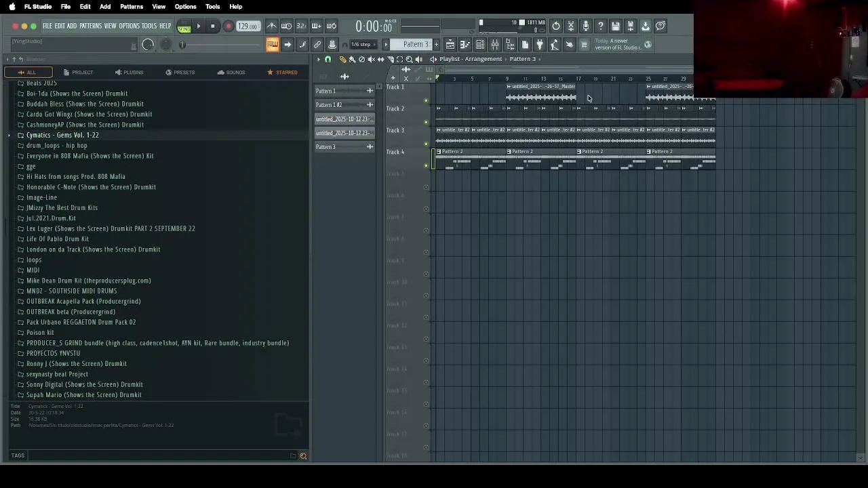The width and height of the screenshot is (868, 488).
Task: Click the undo history icon in top toolbar
Action: pyautogui.click(x=556, y=26)
